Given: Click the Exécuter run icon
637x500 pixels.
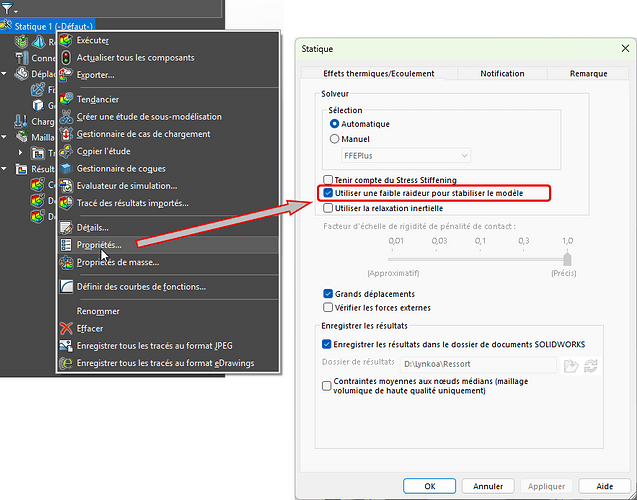Looking at the screenshot, I should (66, 40).
